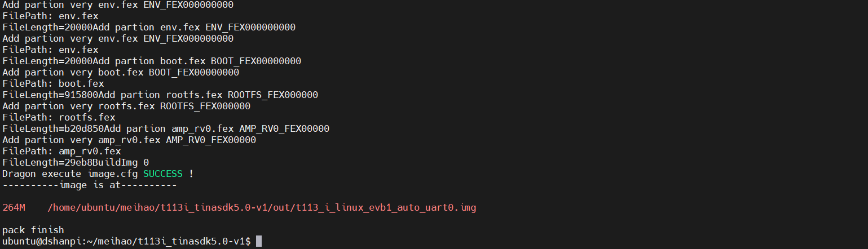
Task: Click the FileLength=915800 rootfs.fex line
Action: [x=160, y=95]
